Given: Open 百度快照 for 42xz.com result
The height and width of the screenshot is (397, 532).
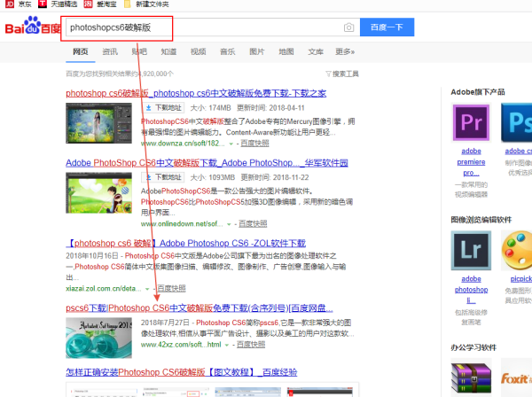Looking at the screenshot, I should click(251, 345).
